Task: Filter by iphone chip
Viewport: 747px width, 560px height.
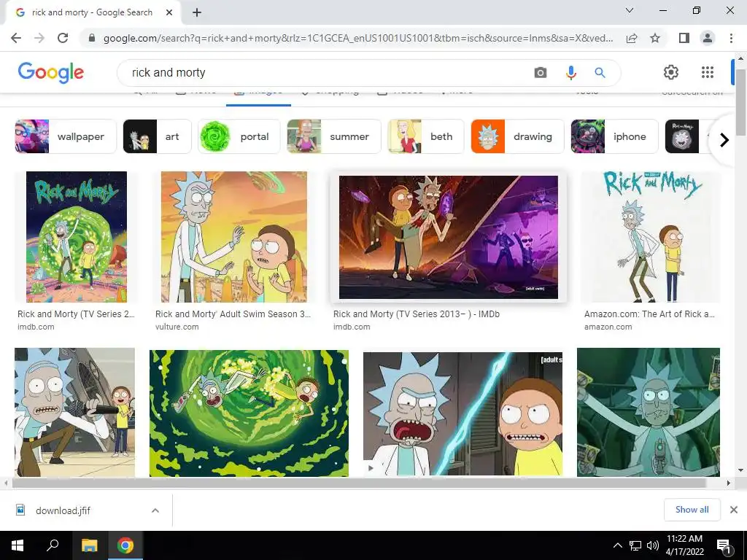Action: 614,136
